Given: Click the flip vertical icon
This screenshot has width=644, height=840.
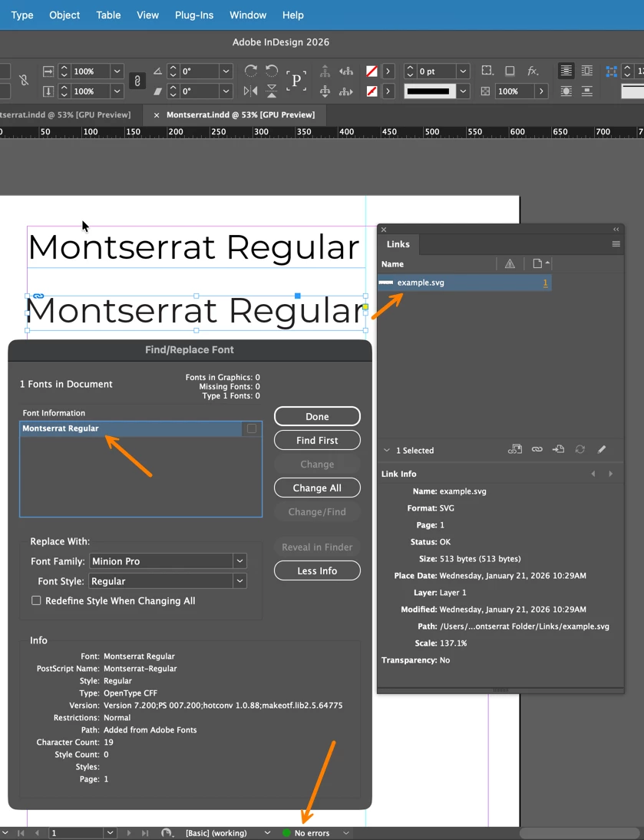Looking at the screenshot, I should pyautogui.click(x=272, y=91).
